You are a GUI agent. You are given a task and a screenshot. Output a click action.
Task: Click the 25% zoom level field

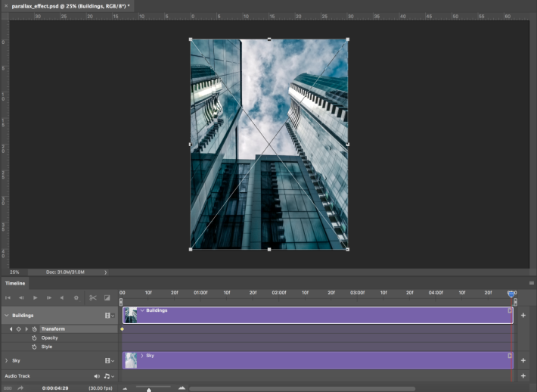point(14,272)
